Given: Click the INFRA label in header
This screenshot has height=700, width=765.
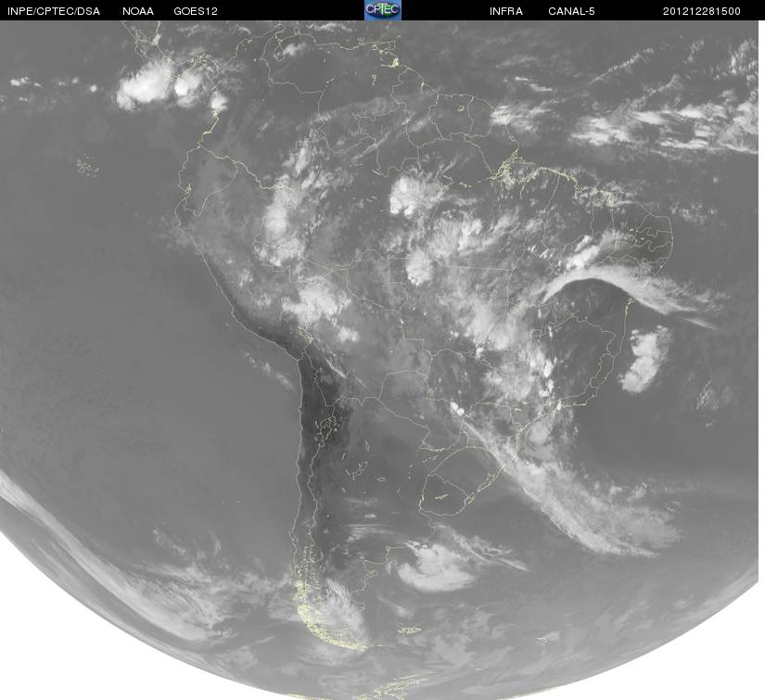Looking at the screenshot, I should point(506,11).
